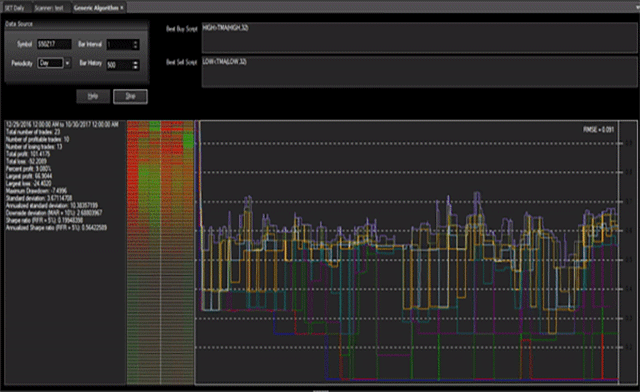Click inside the Best Sell Script box
This screenshot has width=640, height=392.
[419, 72]
